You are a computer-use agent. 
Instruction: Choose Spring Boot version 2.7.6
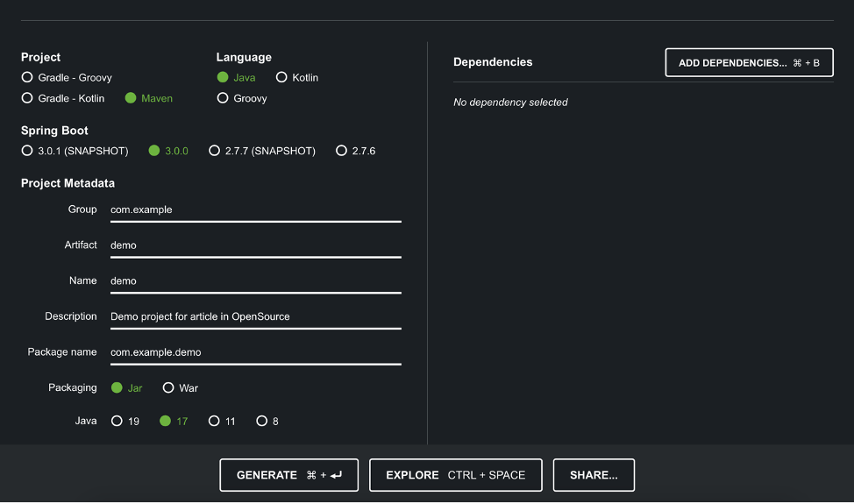coord(342,151)
